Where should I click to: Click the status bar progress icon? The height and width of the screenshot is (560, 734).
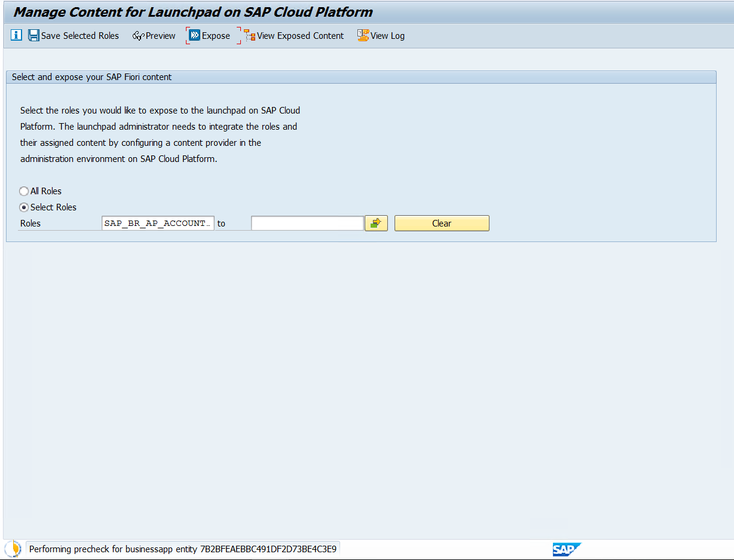pos(13,549)
